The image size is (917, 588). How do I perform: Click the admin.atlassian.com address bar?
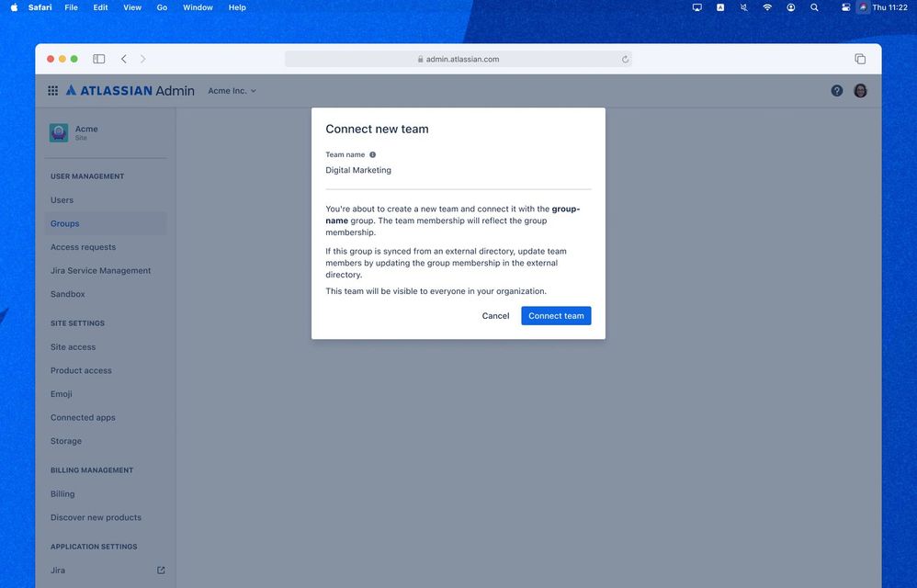[458, 59]
